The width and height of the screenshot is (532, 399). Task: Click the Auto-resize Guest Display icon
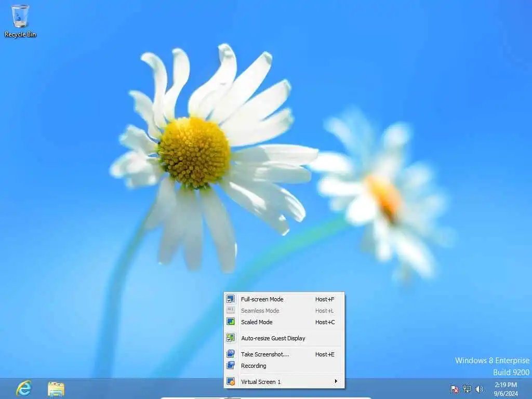pos(231,338)
